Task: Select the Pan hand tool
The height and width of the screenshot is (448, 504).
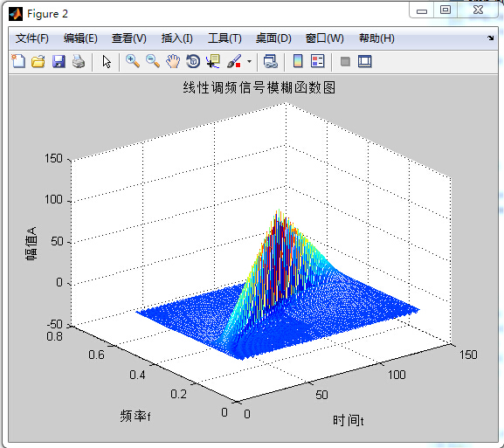Action: coord(173,61)
